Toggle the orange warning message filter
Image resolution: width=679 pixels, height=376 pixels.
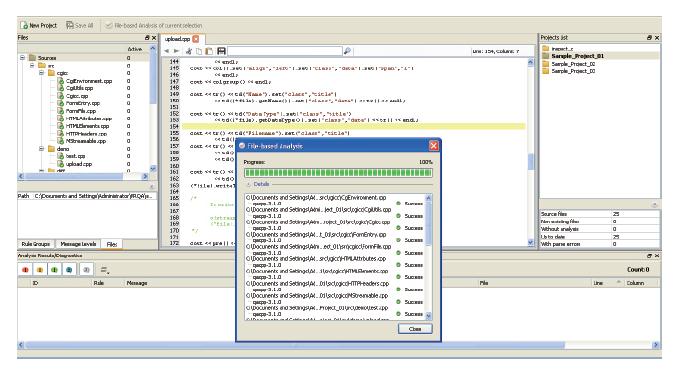(40, 269)
